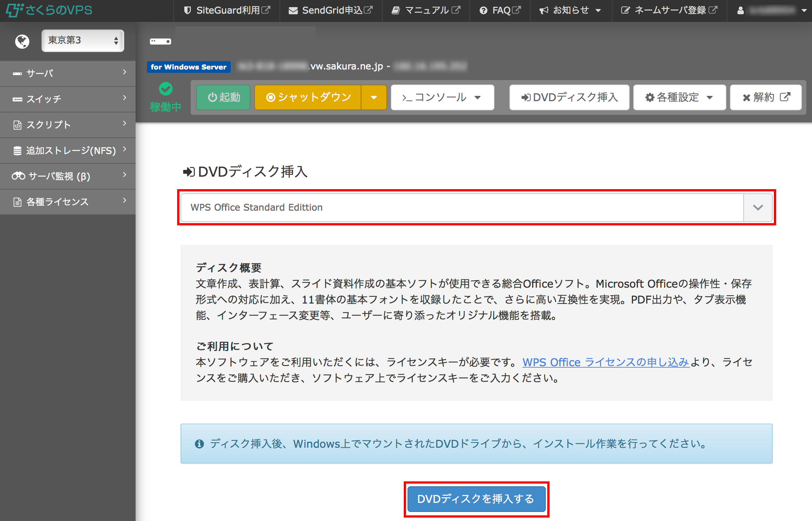This screenshot has height=521, width=812.
Task: Click the 解約 button
Action: (766, 97)
